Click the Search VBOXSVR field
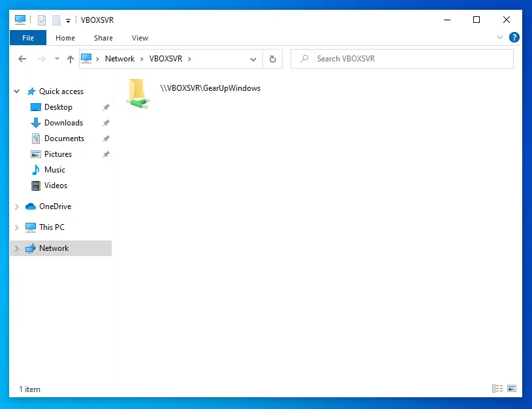Screen dimensions: 532x409 (x=402, y=59)
